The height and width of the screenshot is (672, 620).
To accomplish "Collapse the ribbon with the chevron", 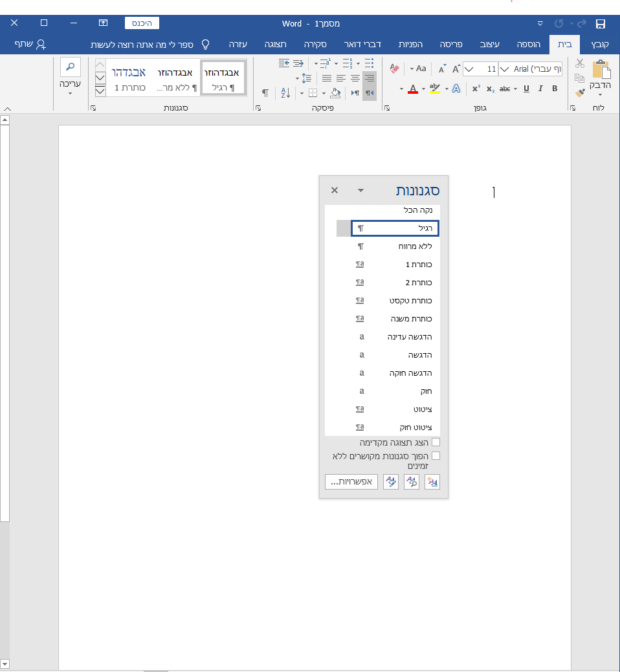I will click(7, 109).
